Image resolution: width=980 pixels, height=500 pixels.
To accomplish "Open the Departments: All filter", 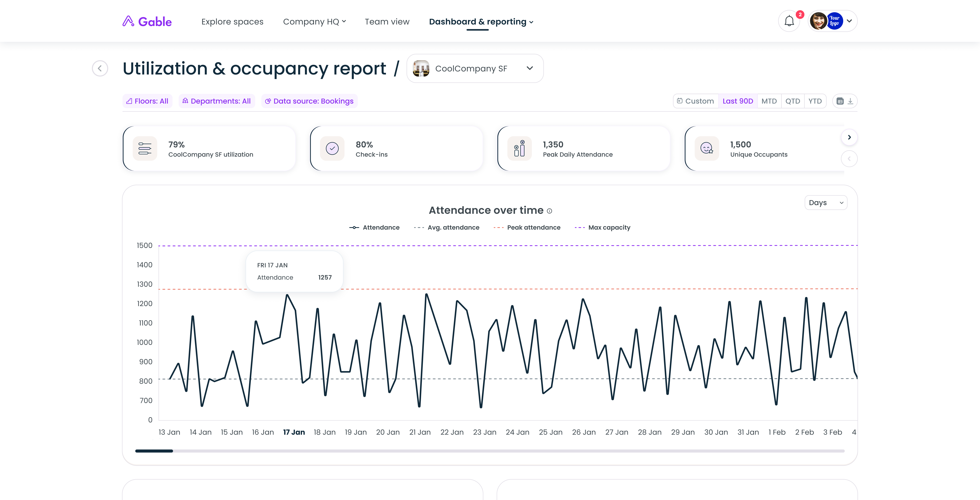I will point(216,101).
